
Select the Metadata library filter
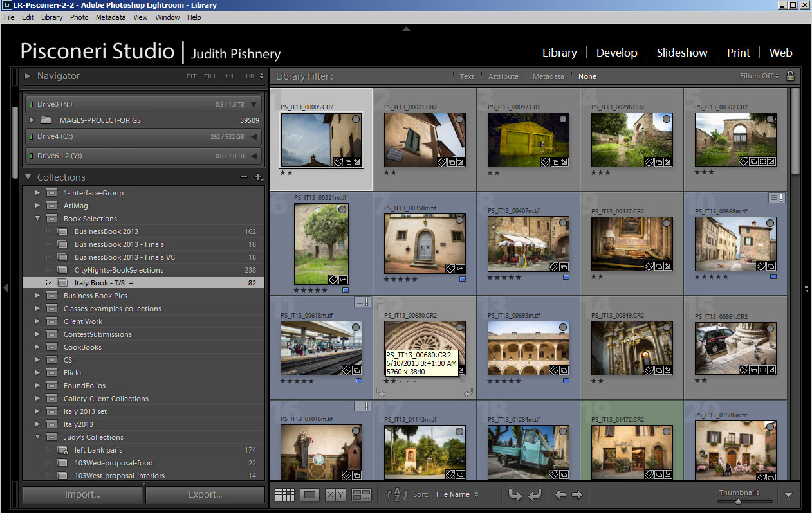click(x=548, y=76)
